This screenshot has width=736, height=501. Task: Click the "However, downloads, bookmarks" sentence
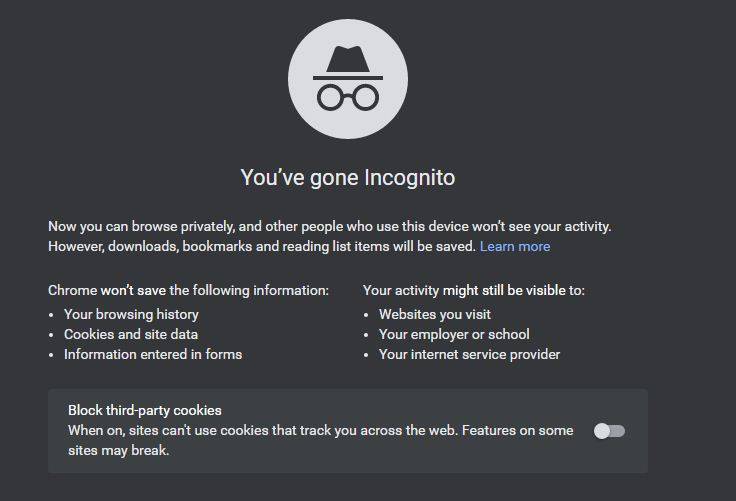pos(262,247)
